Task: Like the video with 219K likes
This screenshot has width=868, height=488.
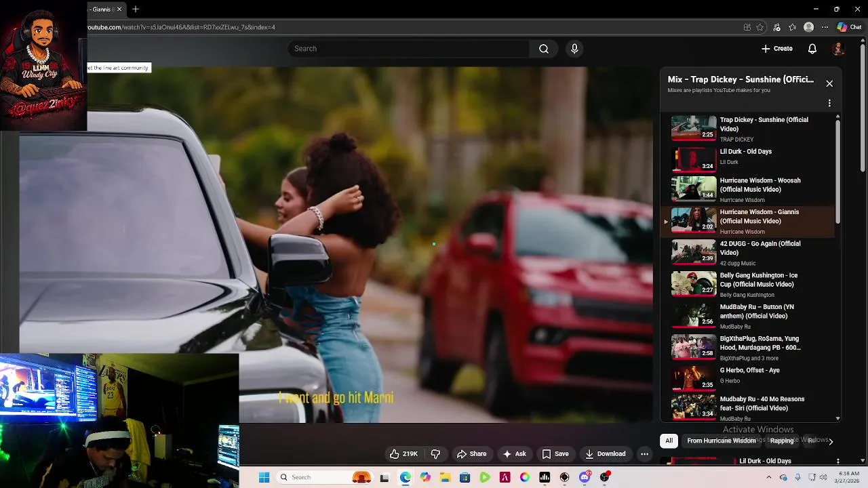Action: pos(403,454)
